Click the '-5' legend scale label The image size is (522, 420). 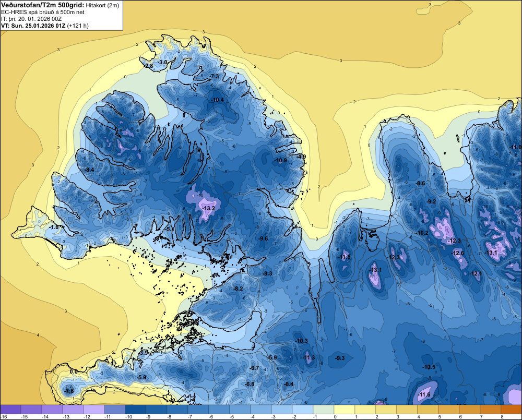233,417
